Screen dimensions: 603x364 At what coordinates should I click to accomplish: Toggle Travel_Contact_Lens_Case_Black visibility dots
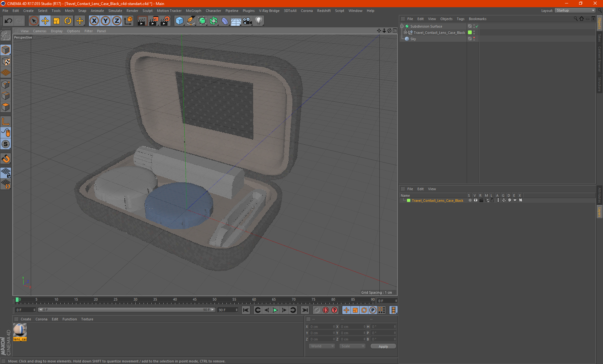(474, 33)
